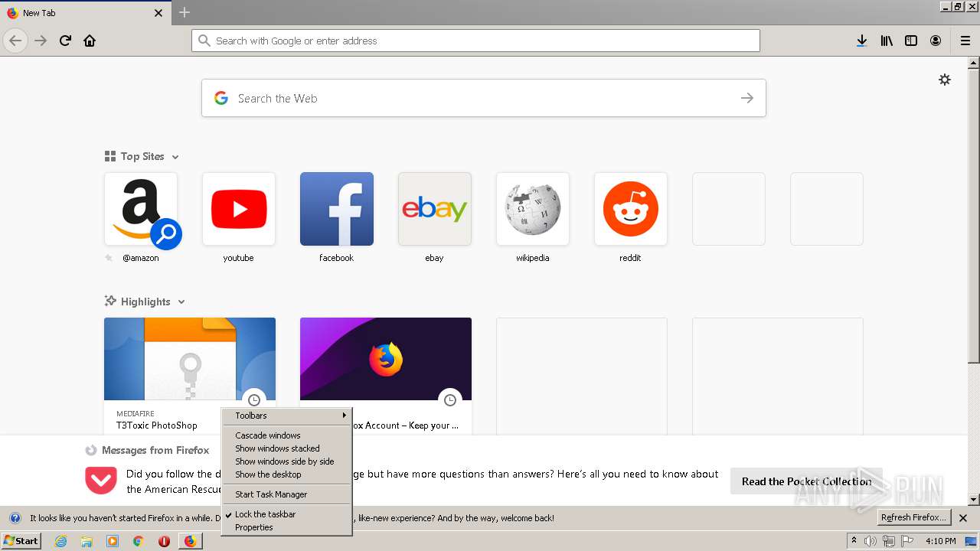Screen dimensions: 980x551
Task: Open the hamburger application menu
Action: pyautogui.click(x=965, y=41)
